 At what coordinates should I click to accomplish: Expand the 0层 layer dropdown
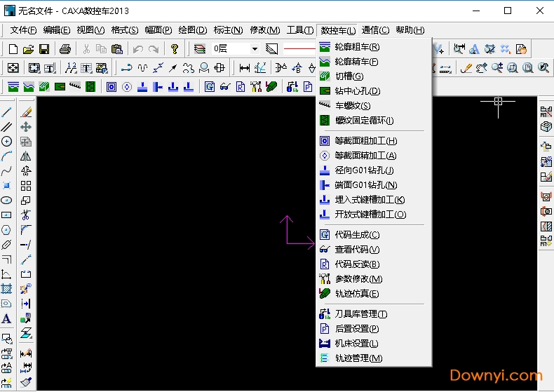click(x=255, y=49)
